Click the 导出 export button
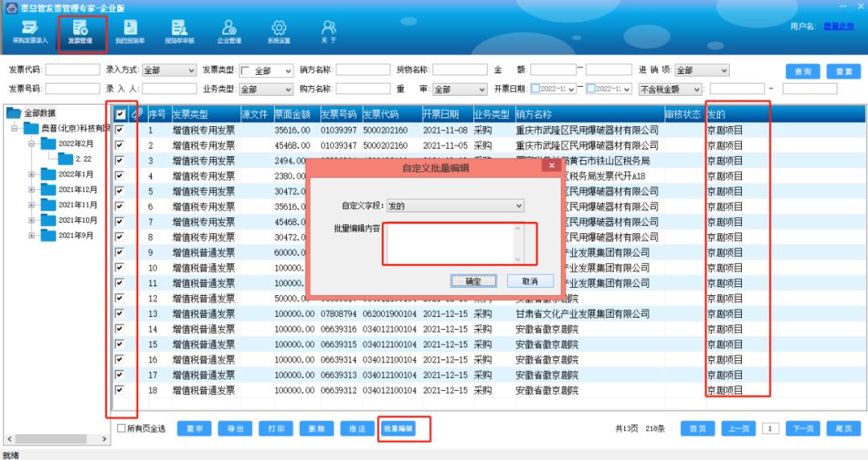 235,429
